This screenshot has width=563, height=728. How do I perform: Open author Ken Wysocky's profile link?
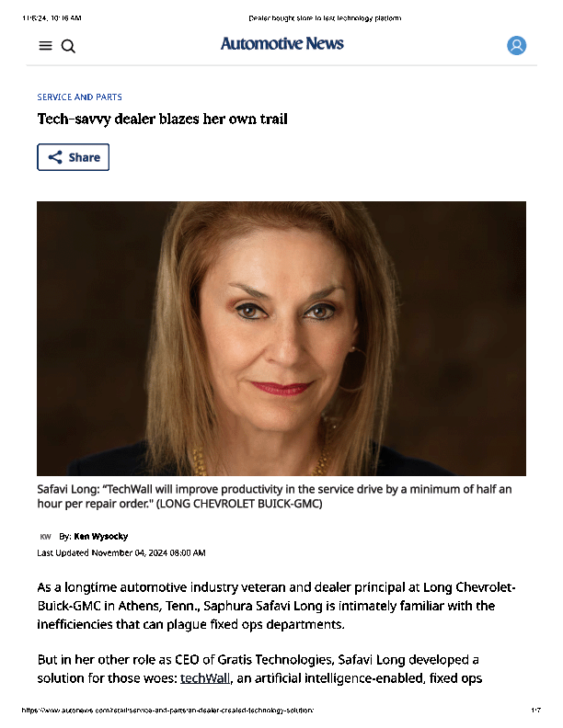point(101,536)
